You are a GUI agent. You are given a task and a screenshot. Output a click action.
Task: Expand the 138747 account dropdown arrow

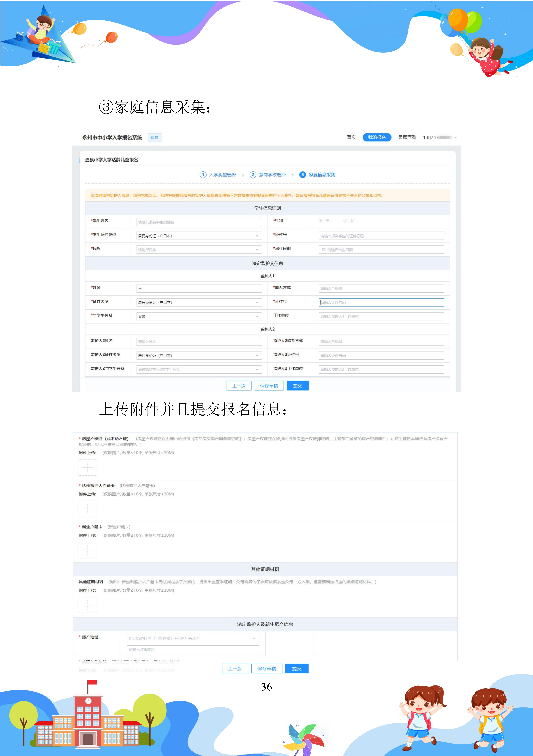tap(456, 138)
